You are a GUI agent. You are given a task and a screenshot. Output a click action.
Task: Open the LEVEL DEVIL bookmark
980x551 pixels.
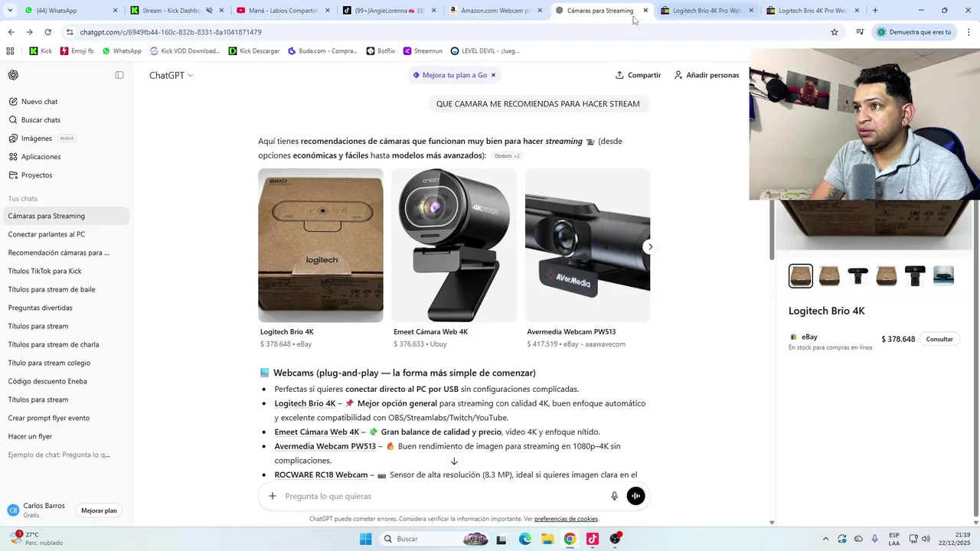click(x=485, y=51)
